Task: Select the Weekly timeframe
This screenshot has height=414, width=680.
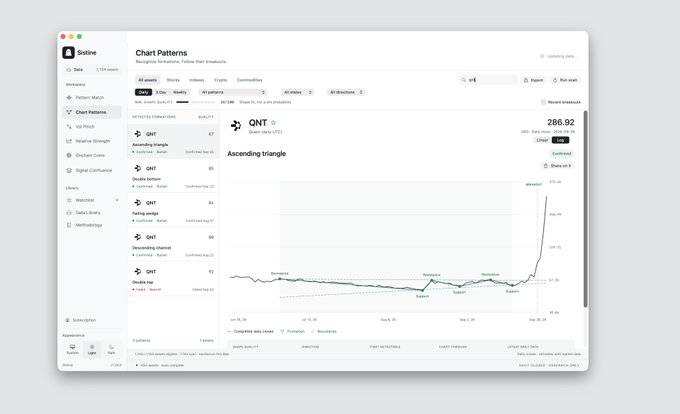Action: click(x=180, y=92)
